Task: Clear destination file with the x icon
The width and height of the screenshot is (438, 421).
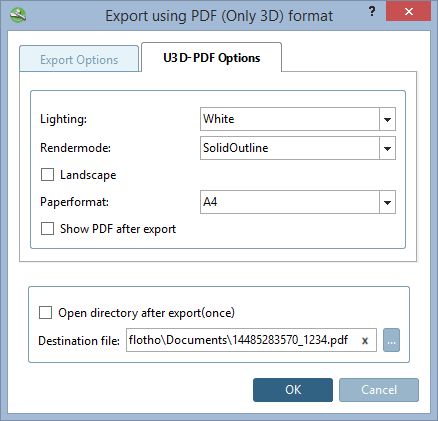Action: point(365,341)
